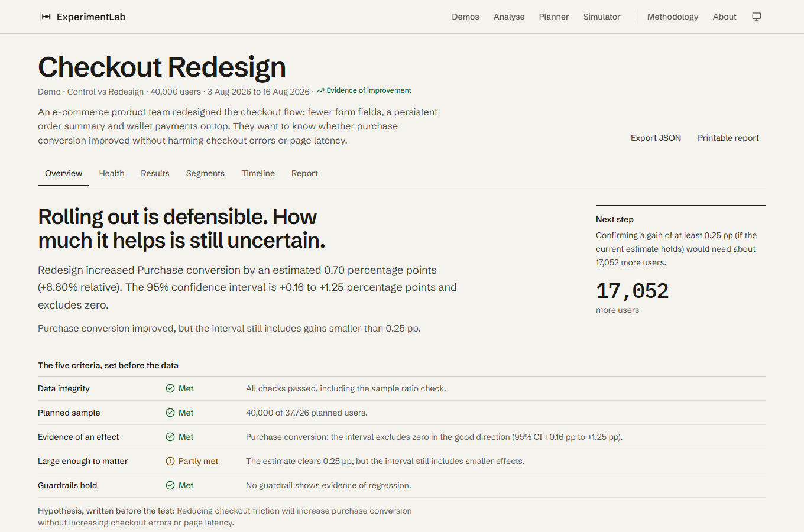This screenshot has width=804, height=532.
Task: Click the Met check icon for Data integrity
Action: pos(170,388)
